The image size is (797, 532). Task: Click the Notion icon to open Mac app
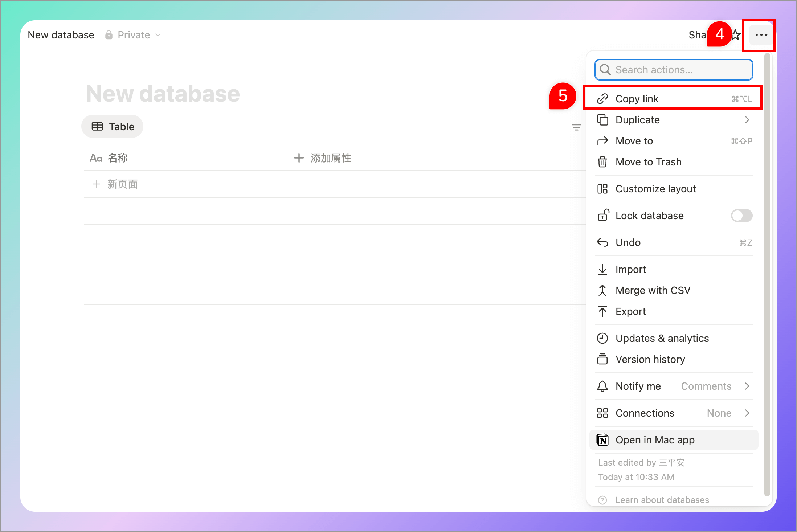point(602,440)
